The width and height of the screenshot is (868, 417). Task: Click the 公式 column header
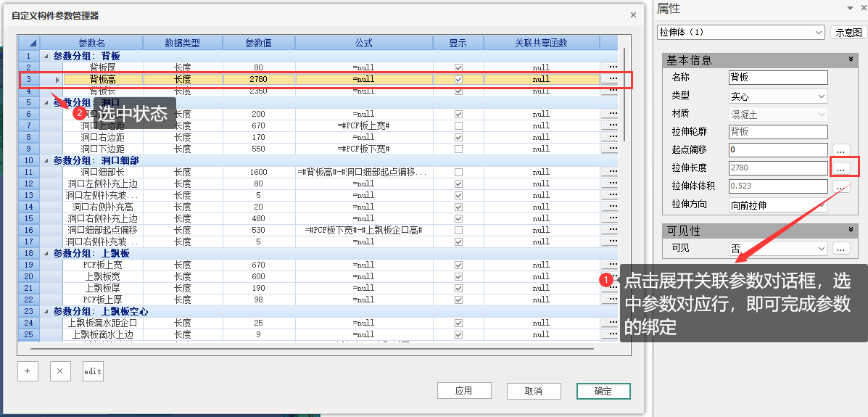click(363, 44)
